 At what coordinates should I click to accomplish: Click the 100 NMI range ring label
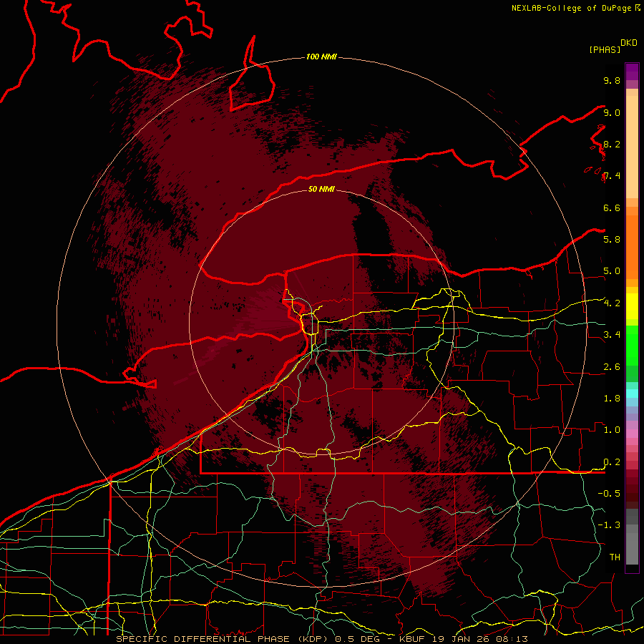pos(321,57)
